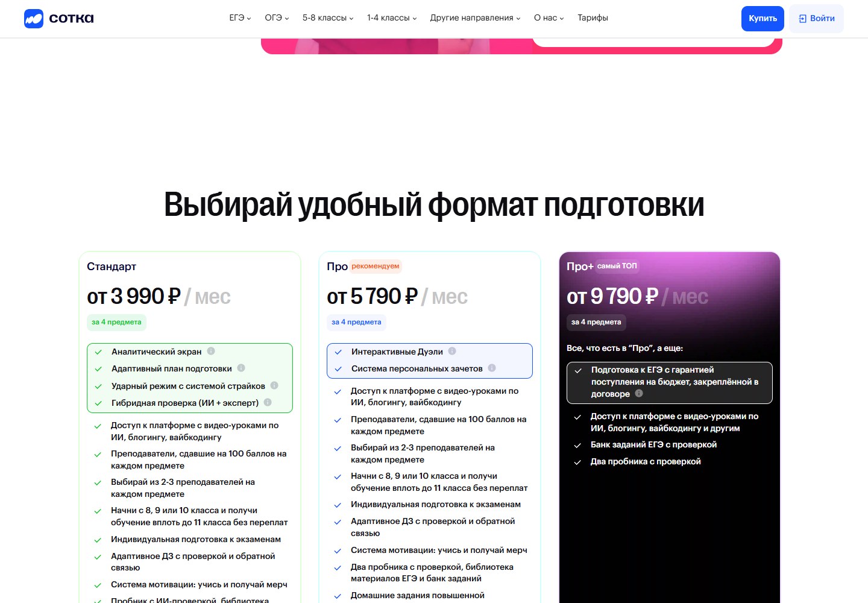Viewport: 868px width, 603px height.
Task: Click checkmark beside Банк заданий ЕГЭ с проверкой
Action: click(577, 445)
